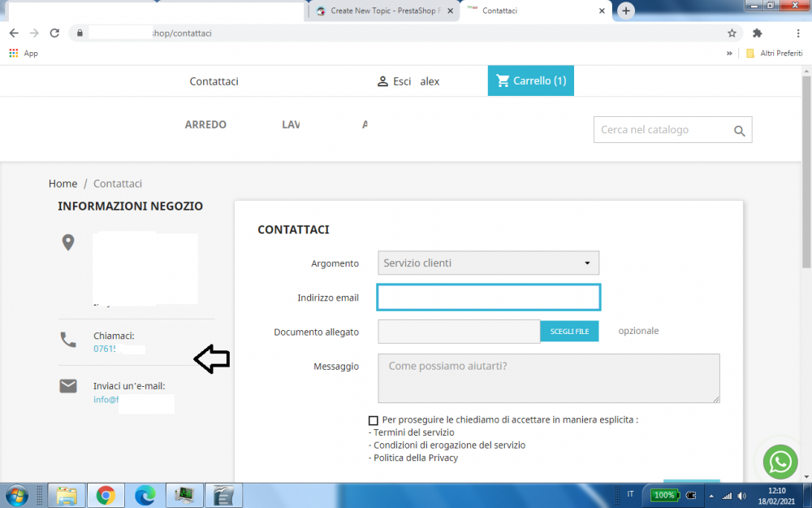Open the Altri Preferiti bookmarks folder
The height and width of the screenshot is (508, 812).
coord(774,54)
